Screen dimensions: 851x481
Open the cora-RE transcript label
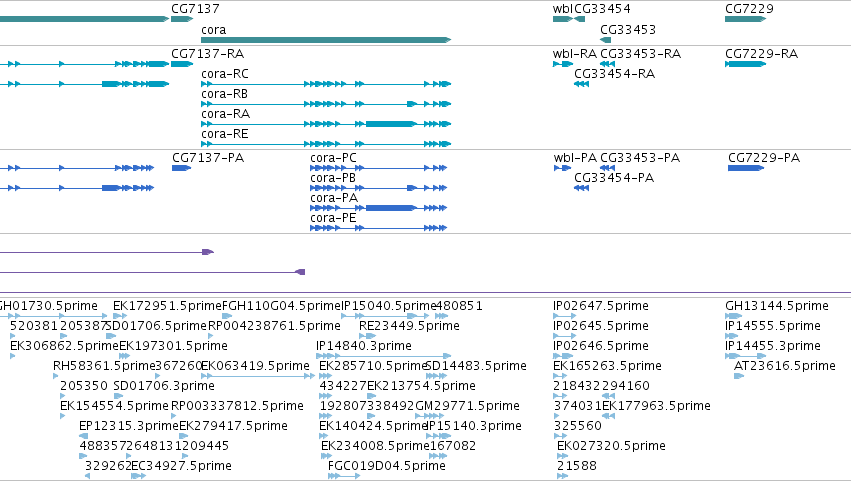click(x=225, y=134)
